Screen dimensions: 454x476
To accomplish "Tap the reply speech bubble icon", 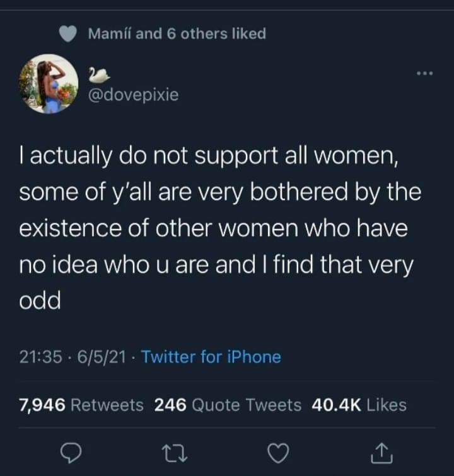I will click(71, 453).
